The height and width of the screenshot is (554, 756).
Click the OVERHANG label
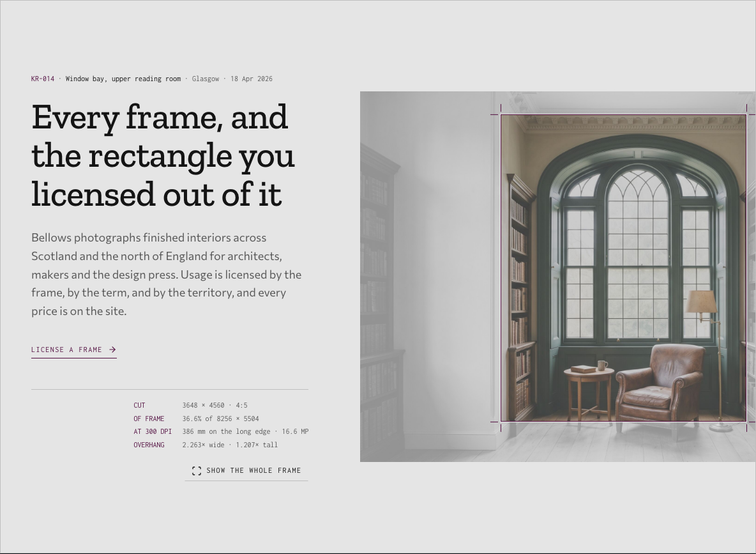[149, 445]
